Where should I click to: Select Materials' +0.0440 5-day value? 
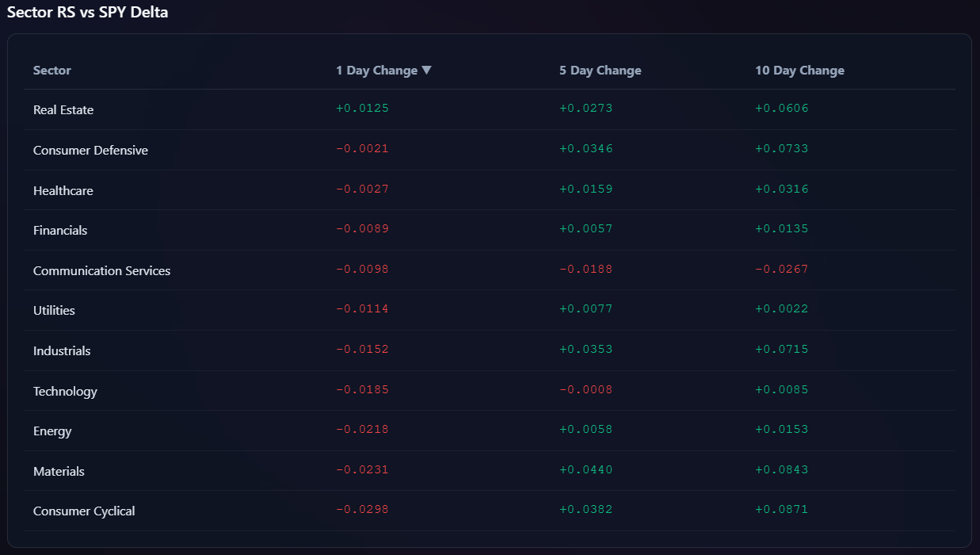pyautogui.click(x=585, y=470)
